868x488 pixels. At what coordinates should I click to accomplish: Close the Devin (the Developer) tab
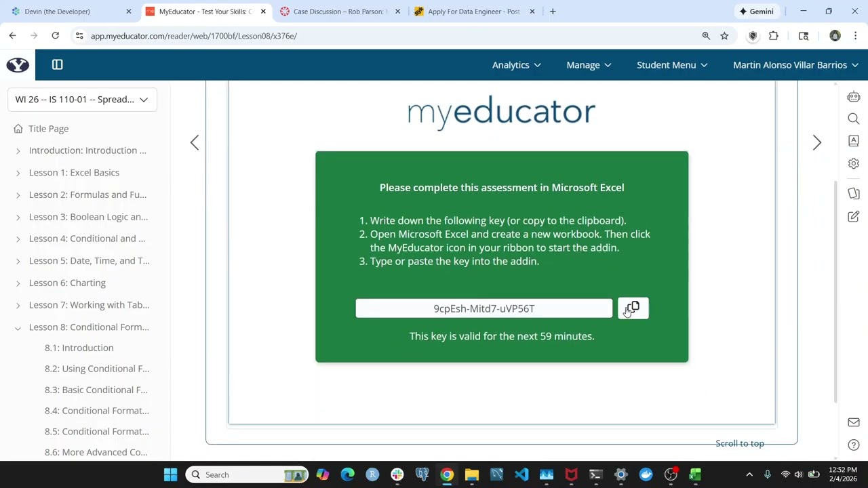(129, 12)
